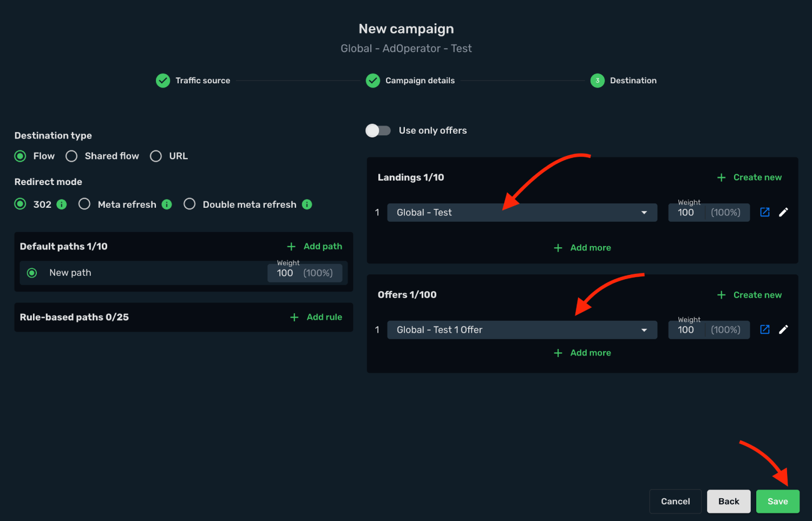Click the Campaign details completed step checkmark
812x521 pixels.
point(373,81)
